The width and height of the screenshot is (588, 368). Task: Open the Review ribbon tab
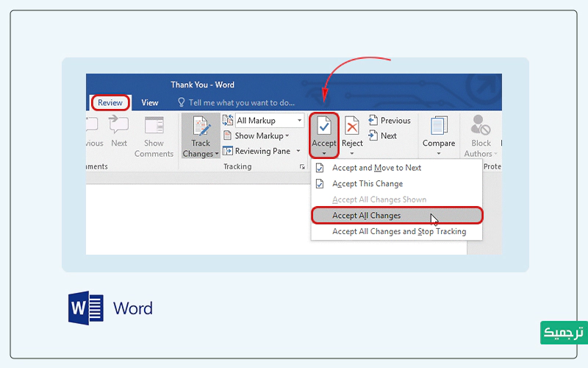(x=110, y=102)
